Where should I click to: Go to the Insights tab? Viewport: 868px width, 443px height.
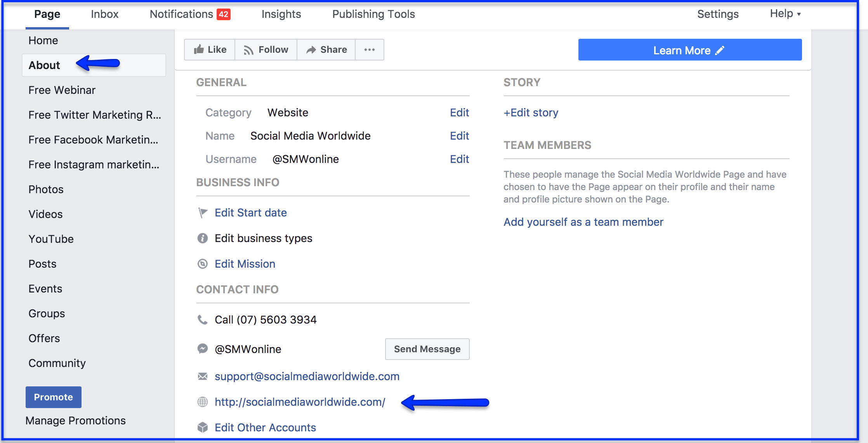[281, 14]
